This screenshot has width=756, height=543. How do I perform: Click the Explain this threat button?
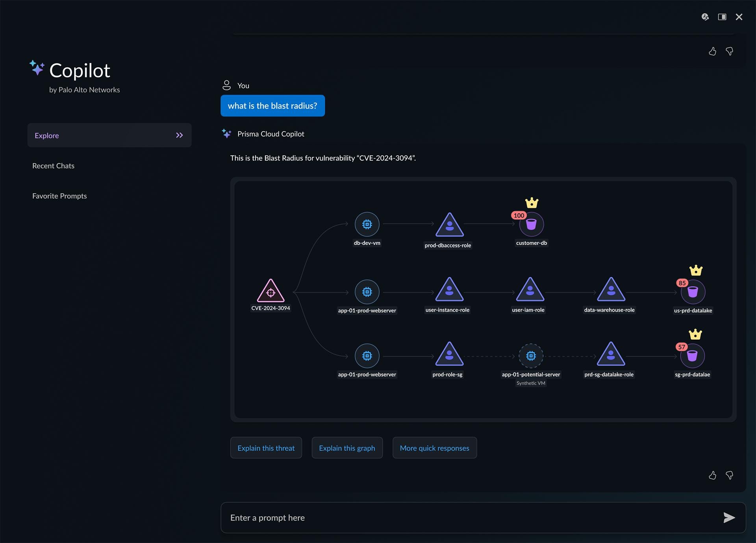coord(265,447)
